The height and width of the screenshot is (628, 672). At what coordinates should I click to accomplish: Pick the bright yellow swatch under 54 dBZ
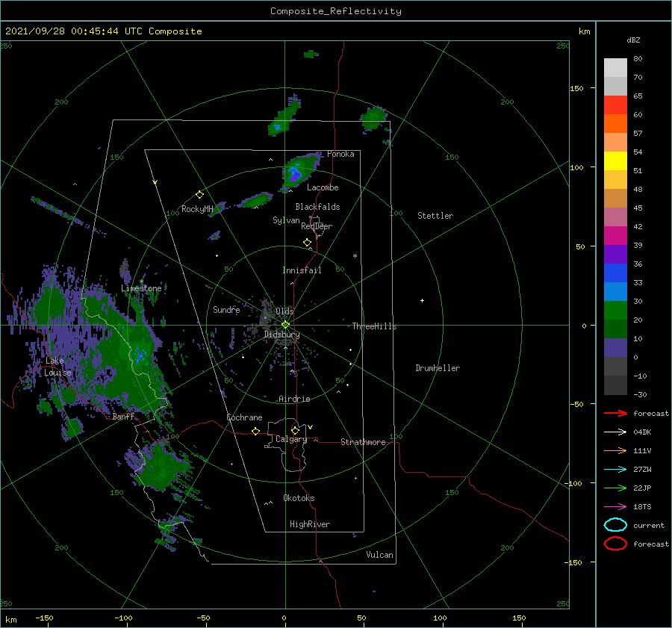click(615, 161)
